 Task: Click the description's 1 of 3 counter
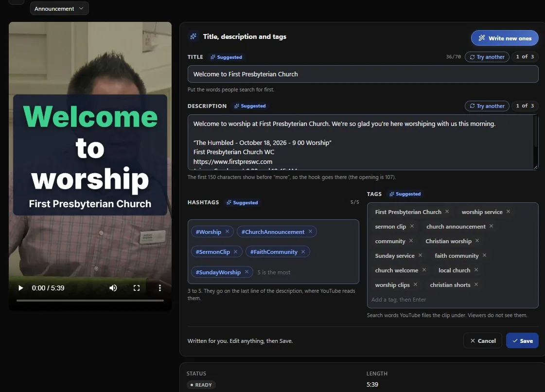[525, 106]
